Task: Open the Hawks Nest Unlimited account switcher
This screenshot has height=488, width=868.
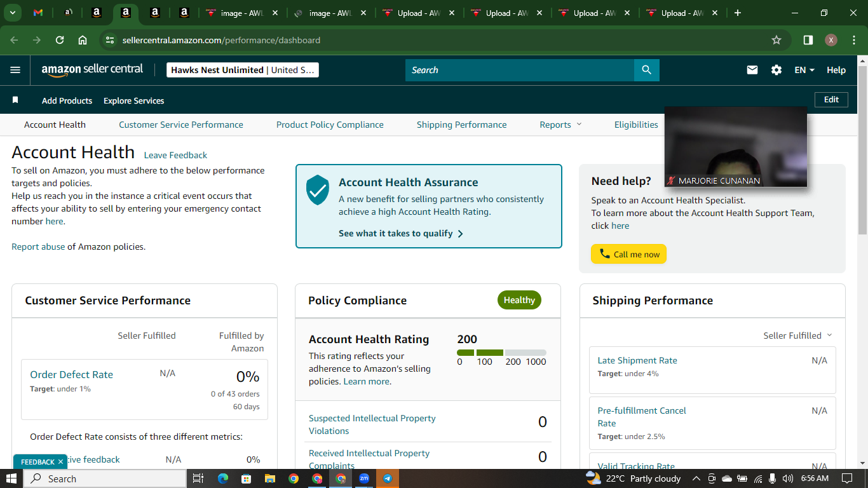Action: coord(243,70)
